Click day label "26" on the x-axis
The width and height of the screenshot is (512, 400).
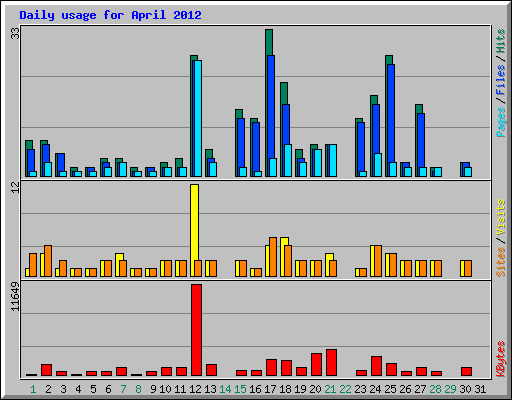click(405, 389)
